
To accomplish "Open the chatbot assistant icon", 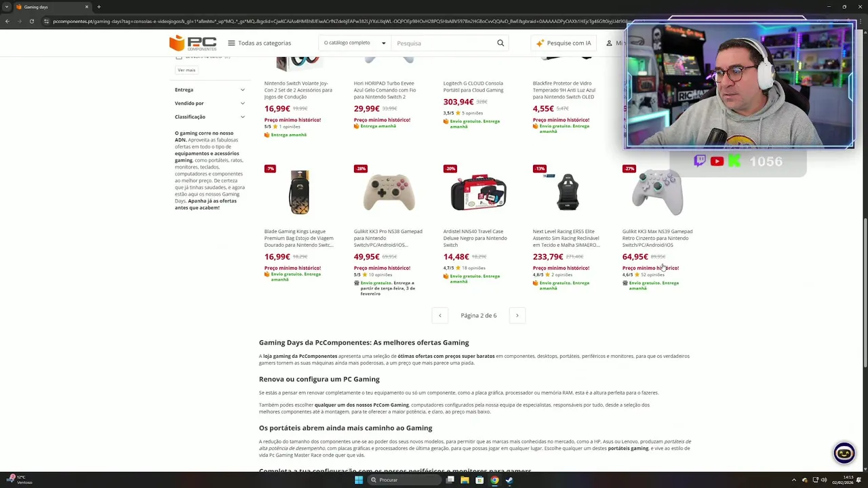I will (844, 453).
